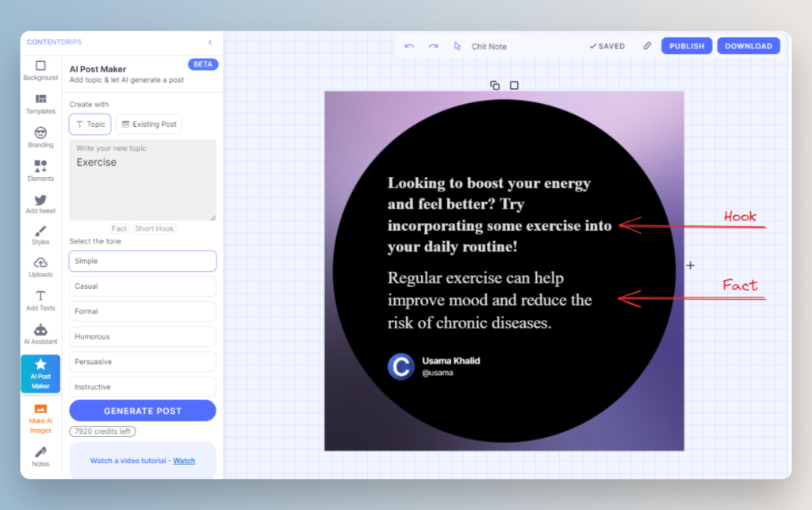
Task: Click the Watch video tutorial link
Action: point(184,461)
